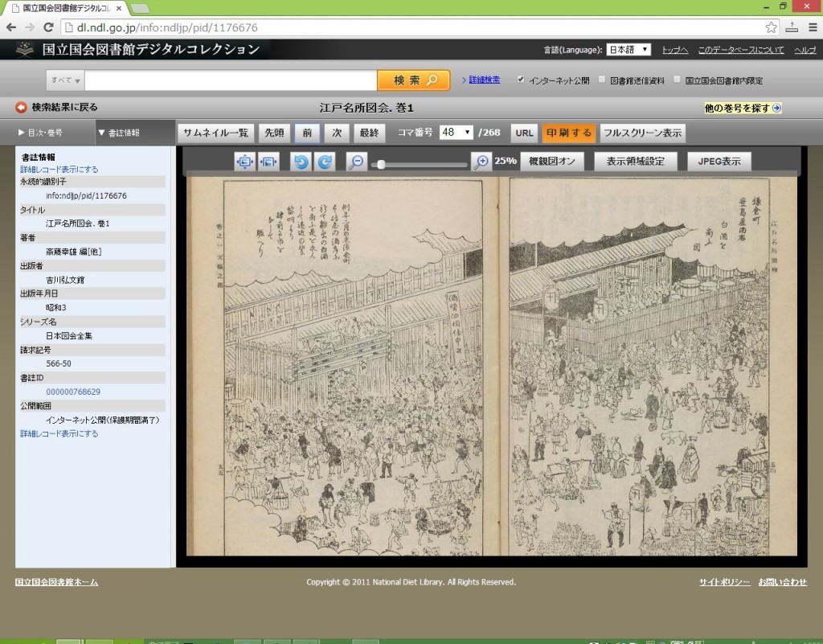Open 詳細検索 link
The image size is (823, 644).
coord(484,80)
